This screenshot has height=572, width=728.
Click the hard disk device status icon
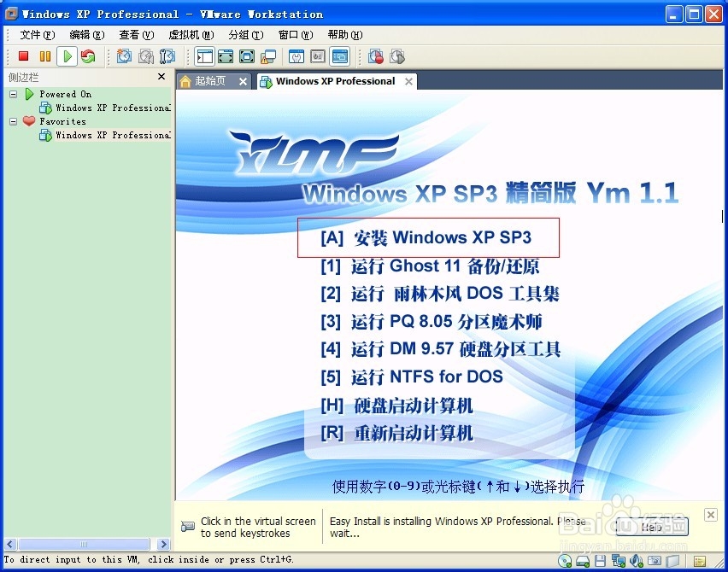583,561
